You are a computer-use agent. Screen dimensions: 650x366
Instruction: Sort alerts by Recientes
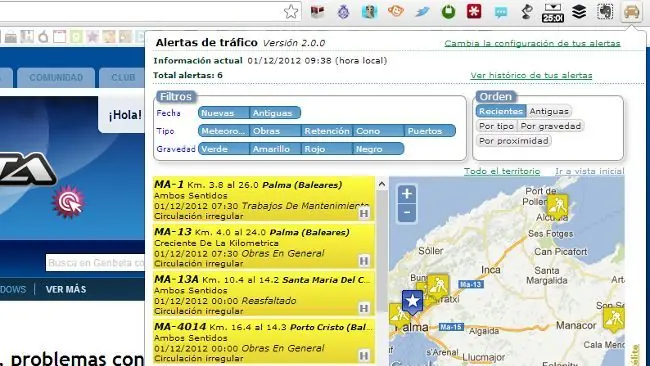(x=501, y=111)
